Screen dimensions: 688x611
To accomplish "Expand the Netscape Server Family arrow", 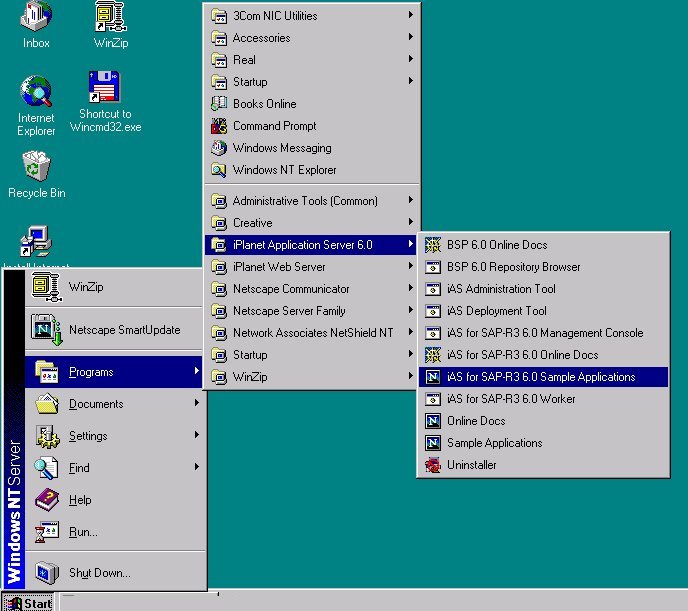I will point(411,310).
